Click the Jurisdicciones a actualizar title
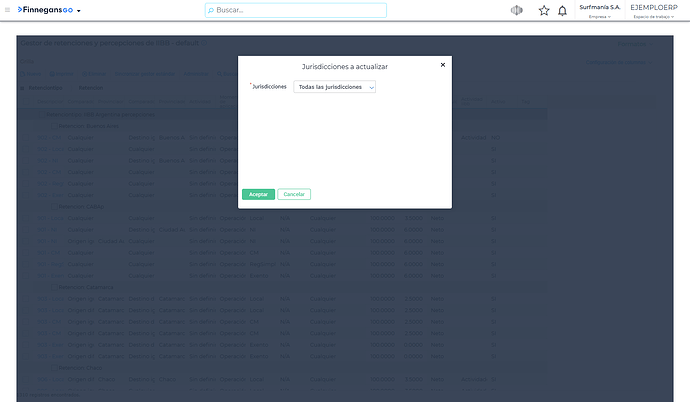The image size is (690, 402). coord(345,67)
